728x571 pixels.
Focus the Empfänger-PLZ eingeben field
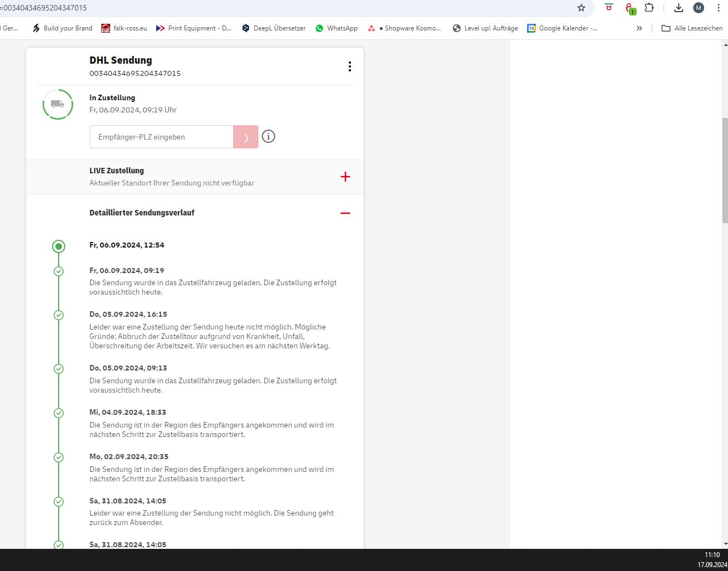tap(161, 137)
